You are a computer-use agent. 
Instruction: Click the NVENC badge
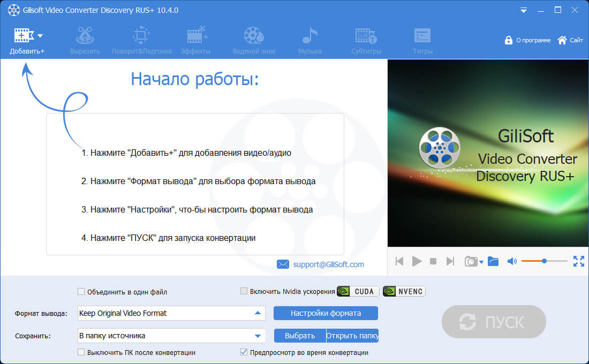click(404, 292)
